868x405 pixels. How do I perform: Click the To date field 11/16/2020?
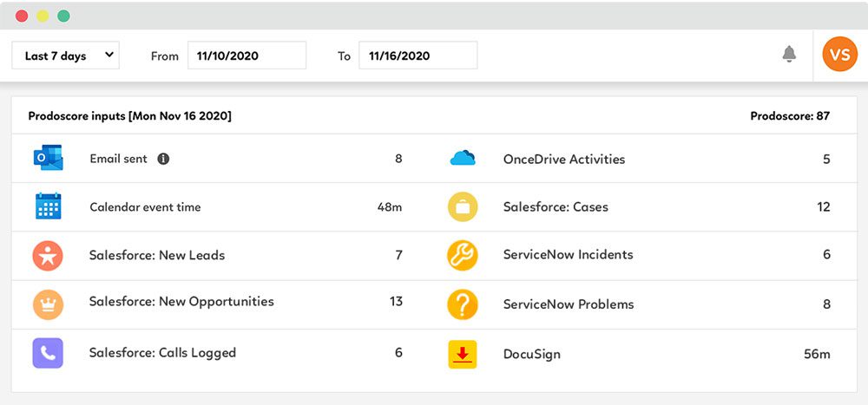click(x=418, y=56)
